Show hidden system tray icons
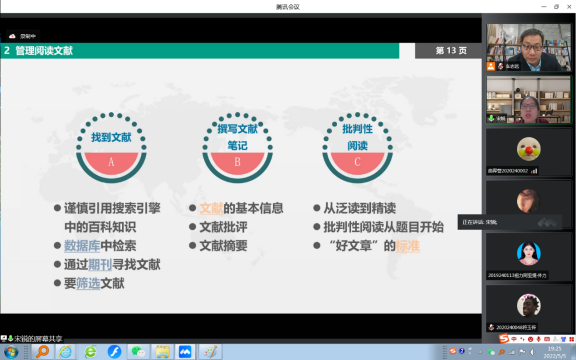This screenshot has height=360, width=576. (480, 352)
